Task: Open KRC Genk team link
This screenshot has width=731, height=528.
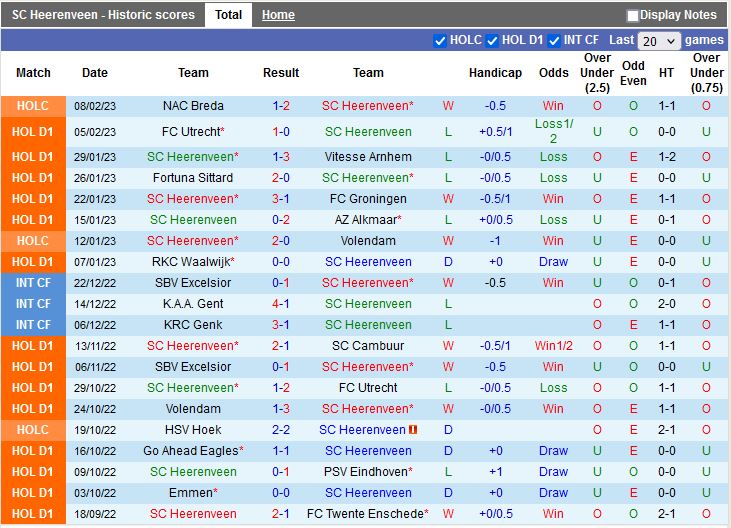Action: click(193, 325)
